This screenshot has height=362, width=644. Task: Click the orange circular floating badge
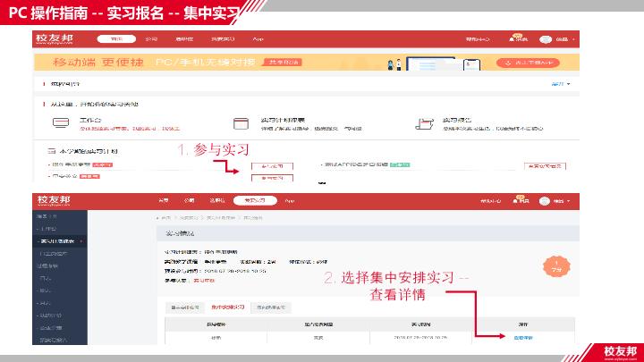tap(554, 264)
